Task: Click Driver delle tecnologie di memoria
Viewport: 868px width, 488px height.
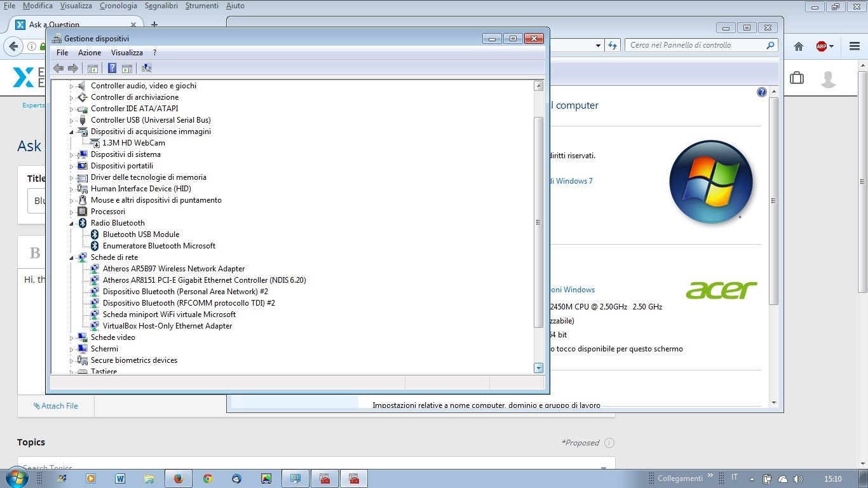Action: click(149, 177)
